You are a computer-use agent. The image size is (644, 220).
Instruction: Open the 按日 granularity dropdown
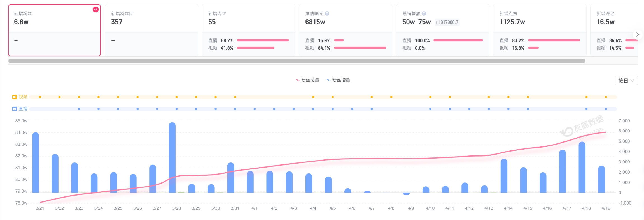tap(626, 81)
